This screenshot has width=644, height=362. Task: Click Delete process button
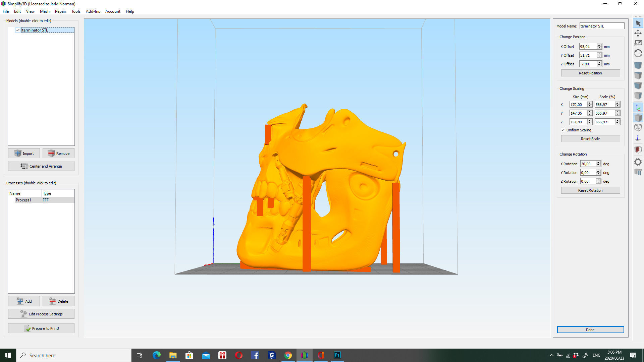click(58, 301)
